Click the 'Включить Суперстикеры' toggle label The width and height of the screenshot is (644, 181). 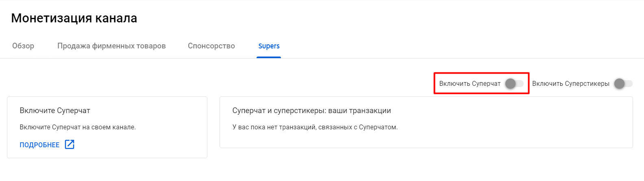570,83
